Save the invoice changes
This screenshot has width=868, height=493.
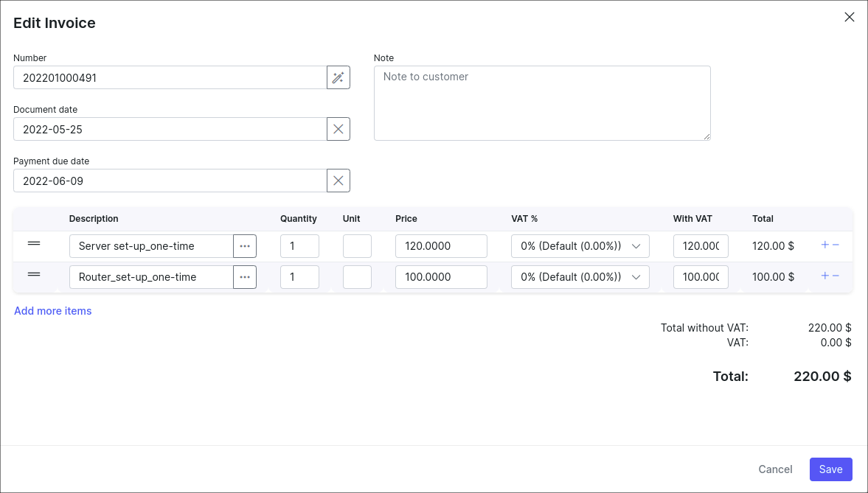[x=830, y=469]
